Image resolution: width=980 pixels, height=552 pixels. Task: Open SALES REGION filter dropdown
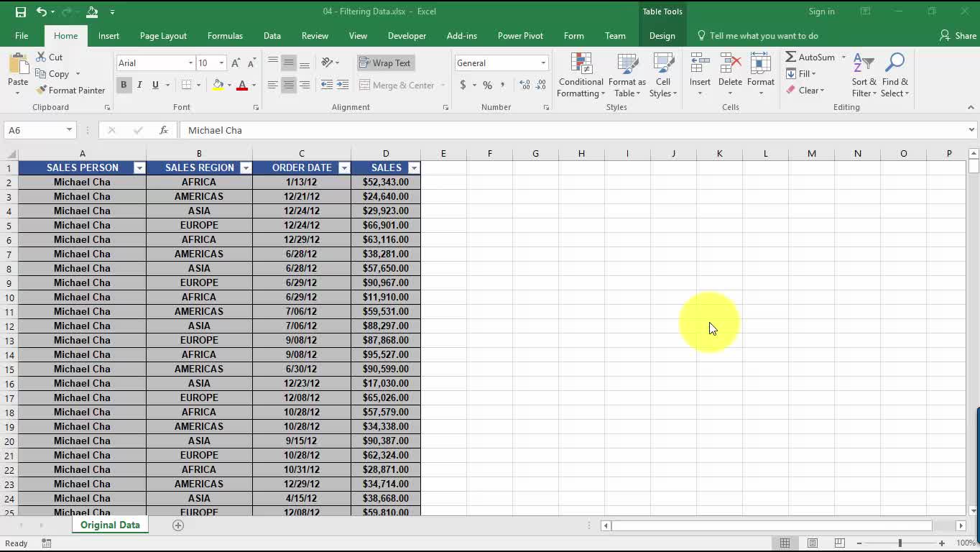246,168
